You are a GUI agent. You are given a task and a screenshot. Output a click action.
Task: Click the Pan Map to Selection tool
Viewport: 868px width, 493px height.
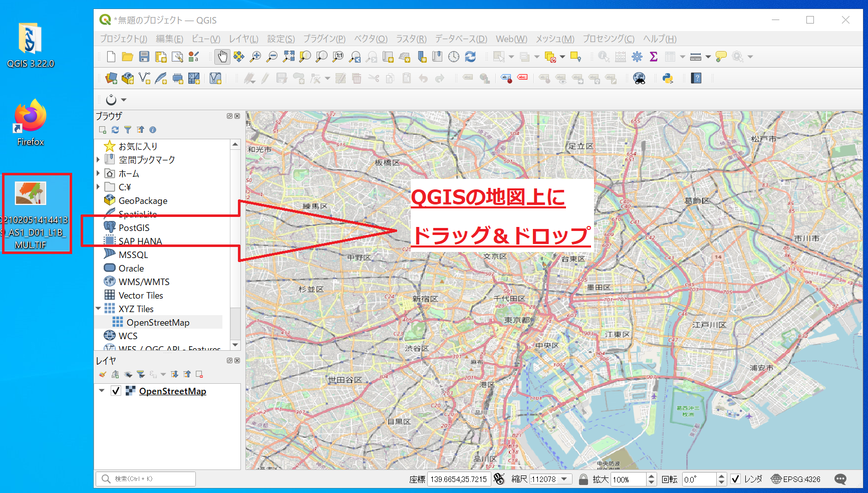coord(239,57)
